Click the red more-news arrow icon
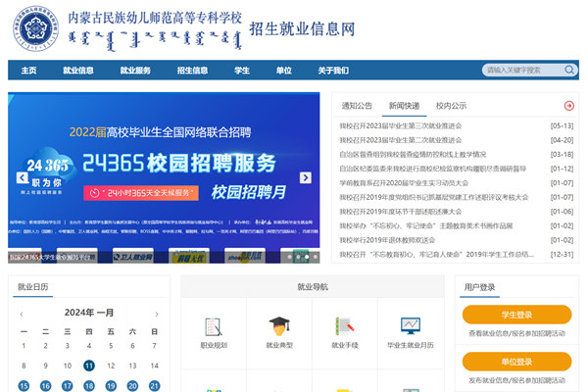 click(x=568, y=105)
